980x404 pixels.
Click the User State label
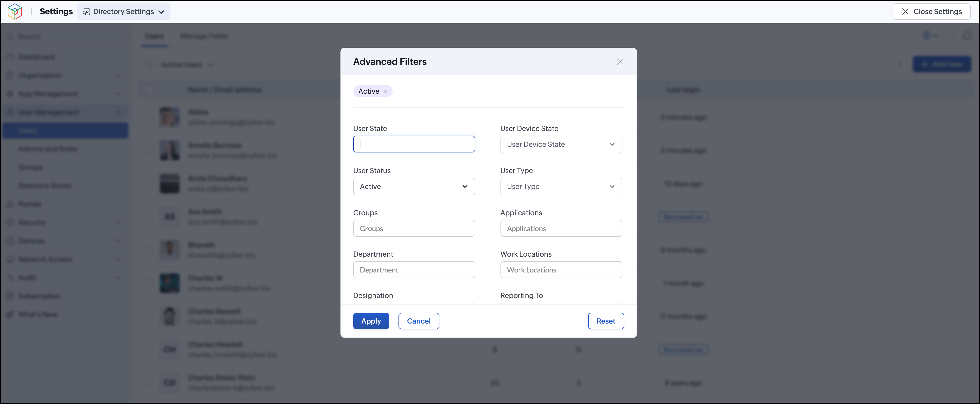click(370, 128)
